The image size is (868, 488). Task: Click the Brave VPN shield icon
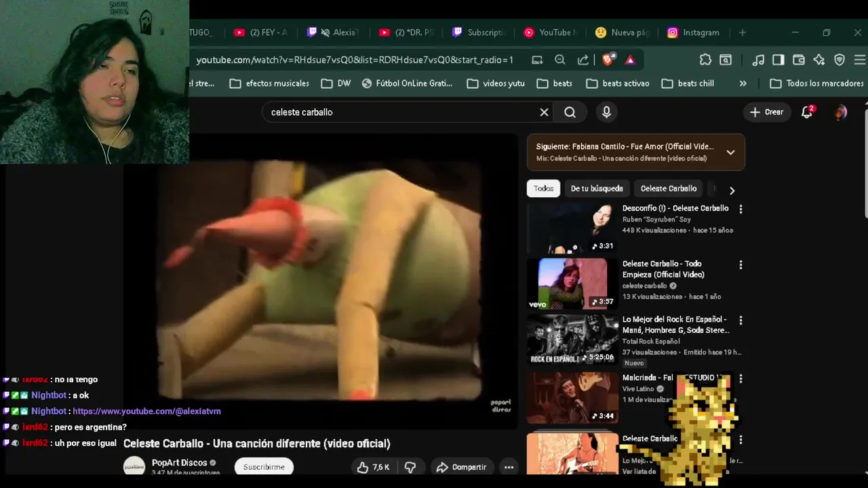click(x=840, y=60)
